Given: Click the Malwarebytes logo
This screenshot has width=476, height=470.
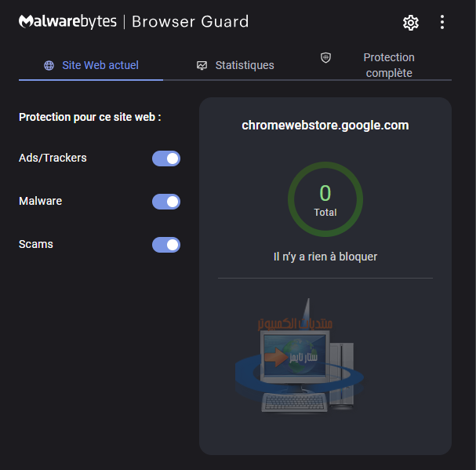Looking at the screenshot, I should (67, 21).
